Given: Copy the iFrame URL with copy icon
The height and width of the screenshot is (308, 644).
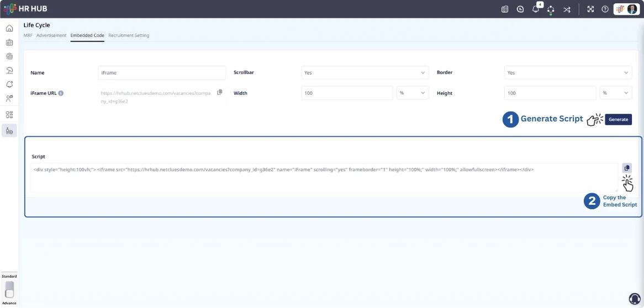Looking at the screenshot, I should (220, 92).
